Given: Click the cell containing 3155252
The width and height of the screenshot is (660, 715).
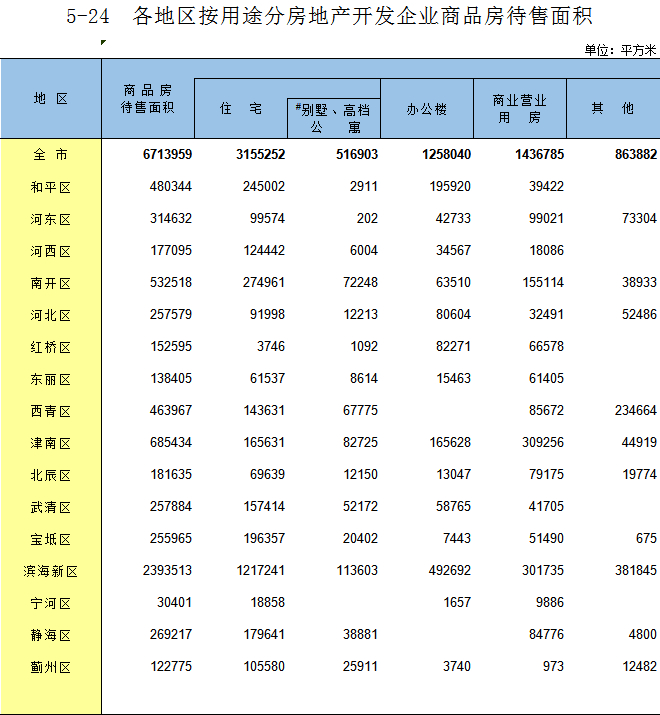Looking at the screenshot, I should 260,154.
